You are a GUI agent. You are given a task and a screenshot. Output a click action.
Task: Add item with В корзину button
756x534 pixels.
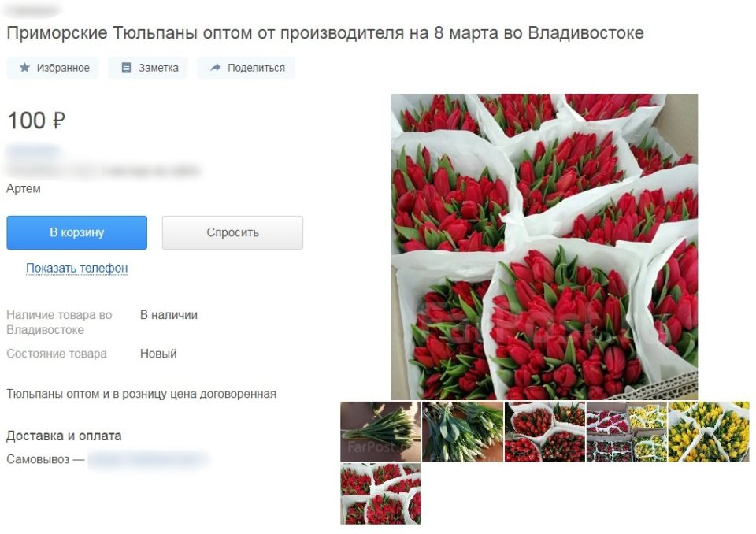coord(76,232)
